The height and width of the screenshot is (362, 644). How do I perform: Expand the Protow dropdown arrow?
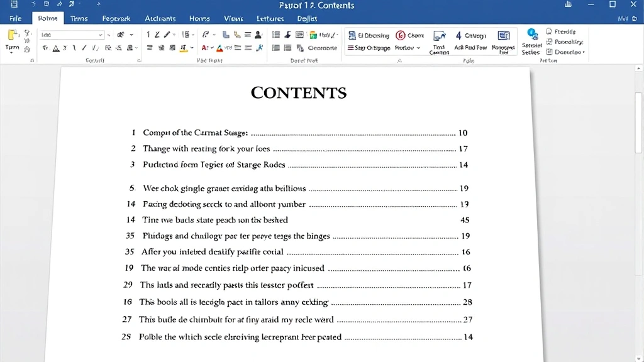[x=419, y=48]
